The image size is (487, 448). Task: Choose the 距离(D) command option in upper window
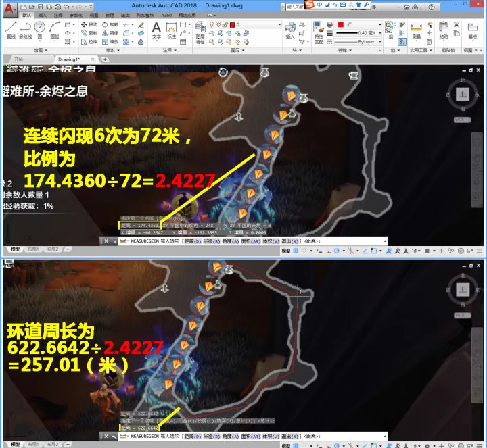[193, 241]
